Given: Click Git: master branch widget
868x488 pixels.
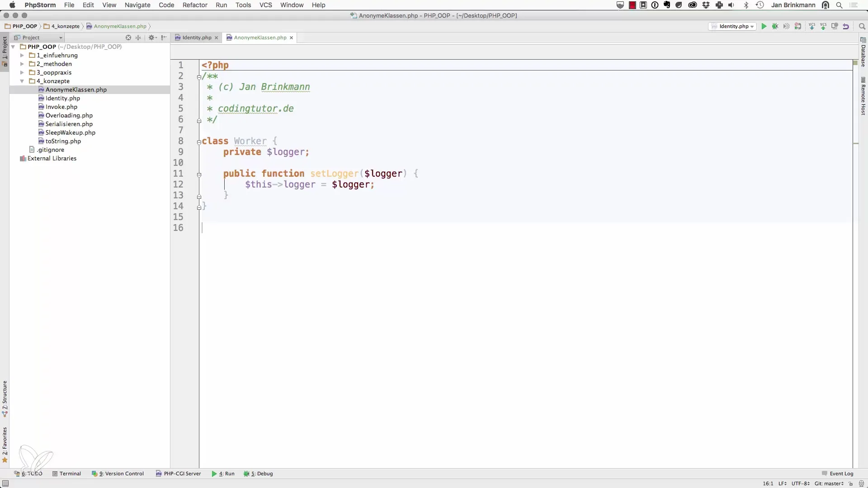Looking at the screenshot, I should pyautogui.click(x=829, y=483).
